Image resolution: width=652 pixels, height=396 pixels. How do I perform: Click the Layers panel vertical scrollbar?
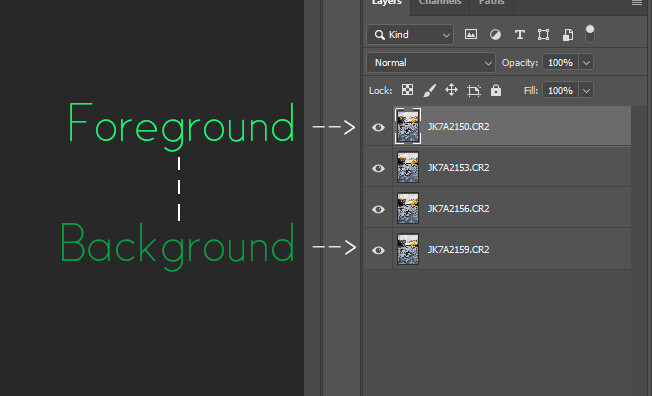638,250
